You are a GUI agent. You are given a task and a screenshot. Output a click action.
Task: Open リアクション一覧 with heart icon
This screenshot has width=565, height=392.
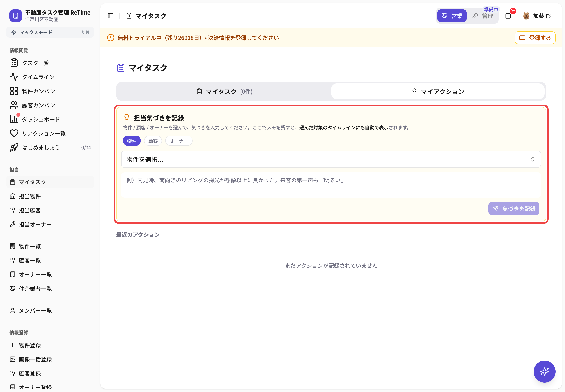pyautogui.click(x=50, y=133)
